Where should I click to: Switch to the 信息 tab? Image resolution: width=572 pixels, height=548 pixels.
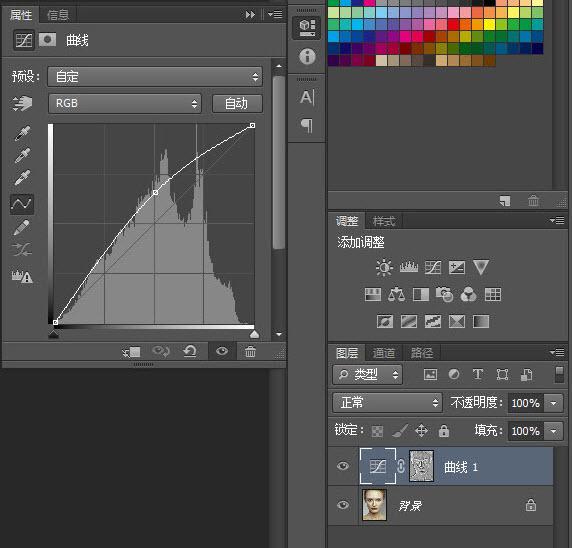pyautogui.click(x=58, y=15)
